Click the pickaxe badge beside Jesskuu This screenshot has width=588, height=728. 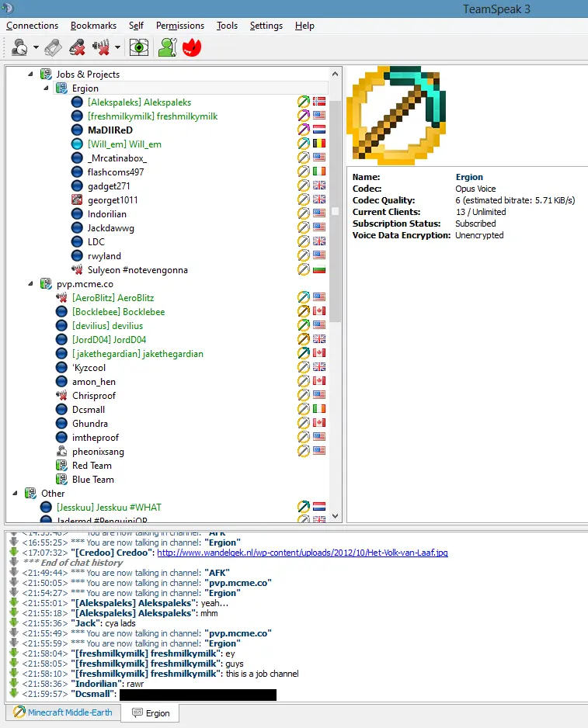click(x=304, y=507)
